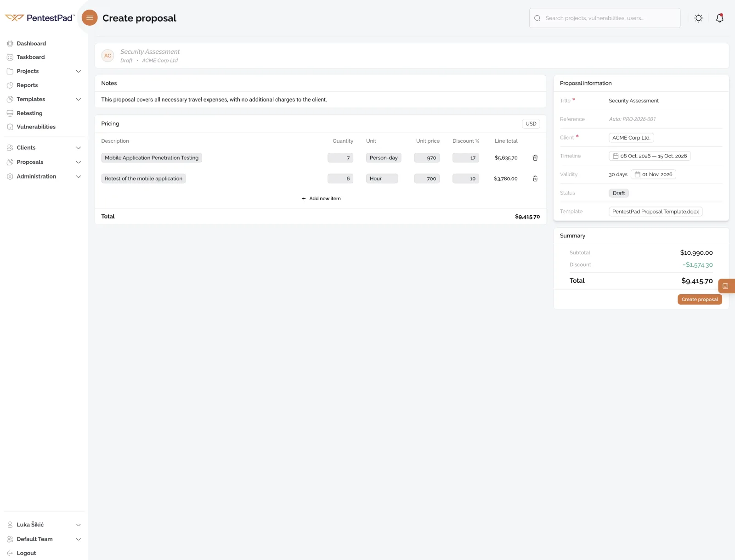735x560 pixels.
Task: Open the validity date 01 Nov. 2026 picker
Action: pos(653,174)
